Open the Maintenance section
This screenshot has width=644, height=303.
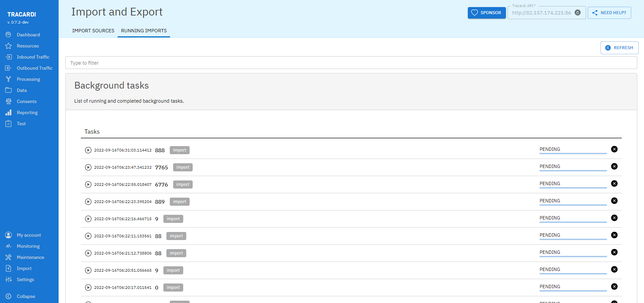[x=31, y=257]
